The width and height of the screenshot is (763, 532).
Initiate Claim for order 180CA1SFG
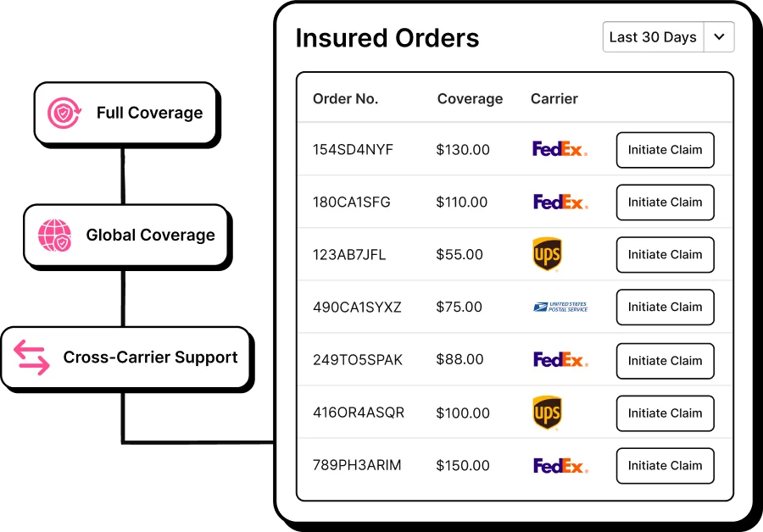tap(666, 202)
